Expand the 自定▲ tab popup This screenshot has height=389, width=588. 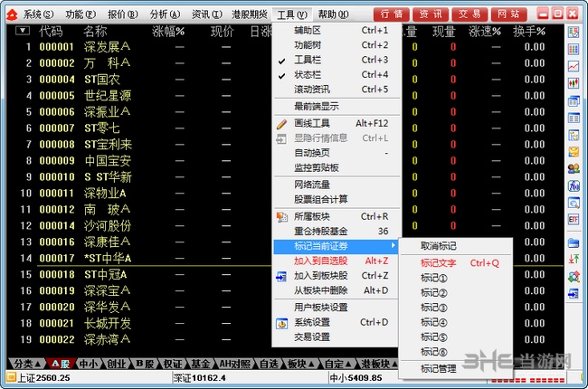(x=337, y=364)
